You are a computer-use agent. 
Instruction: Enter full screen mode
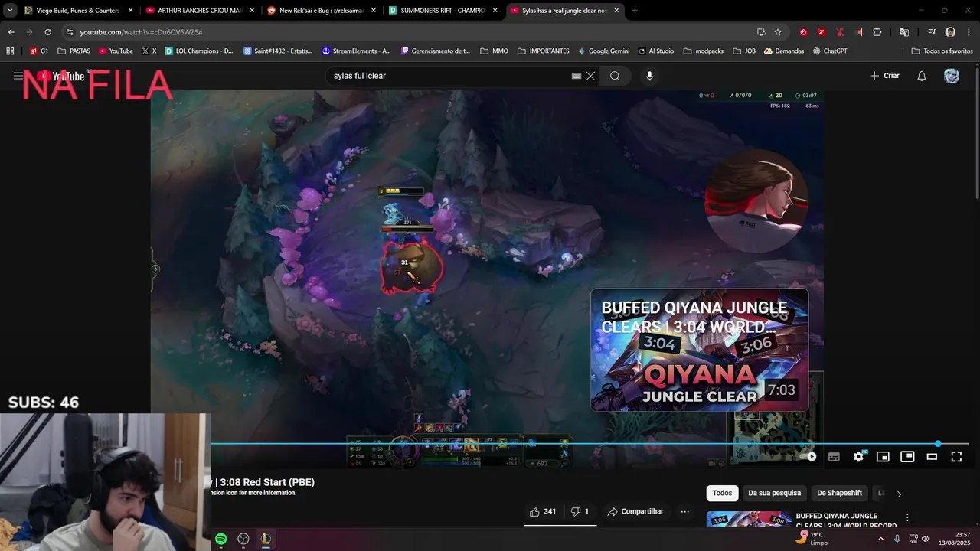click(956, 456)
